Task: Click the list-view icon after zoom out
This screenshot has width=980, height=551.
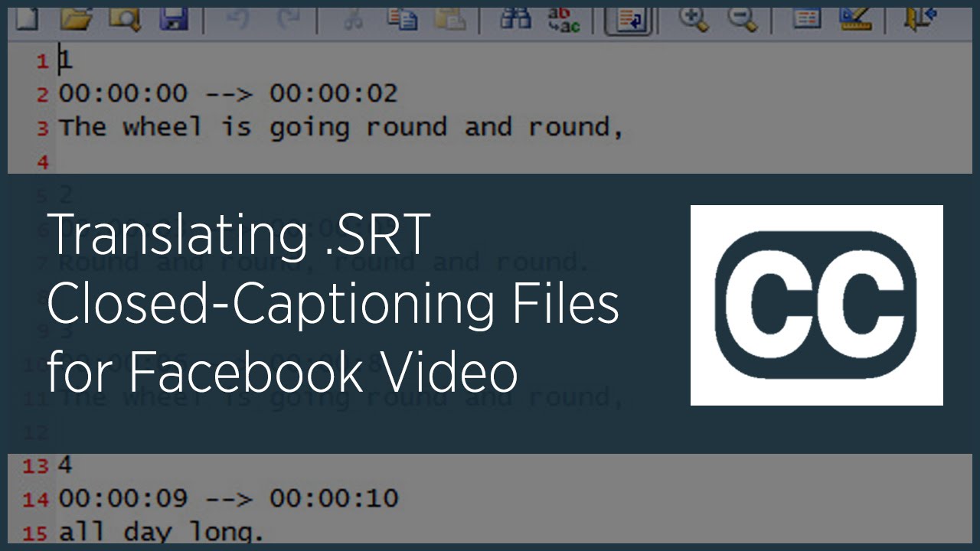Action: point(807,18)
